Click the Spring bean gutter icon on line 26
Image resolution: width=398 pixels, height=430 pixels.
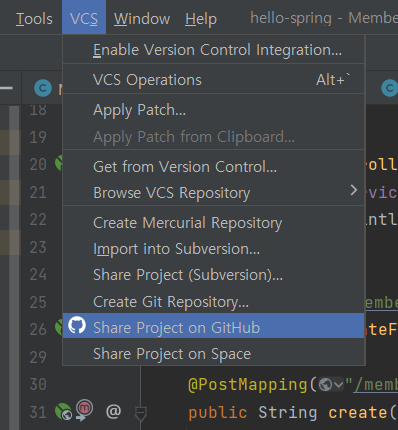coord(59,327)
